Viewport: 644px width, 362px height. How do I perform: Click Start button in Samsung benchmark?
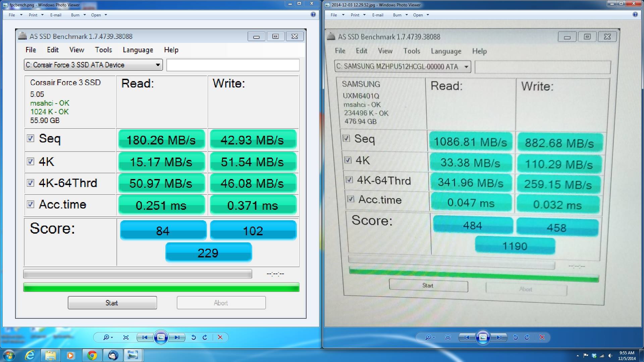click(428, 286)
